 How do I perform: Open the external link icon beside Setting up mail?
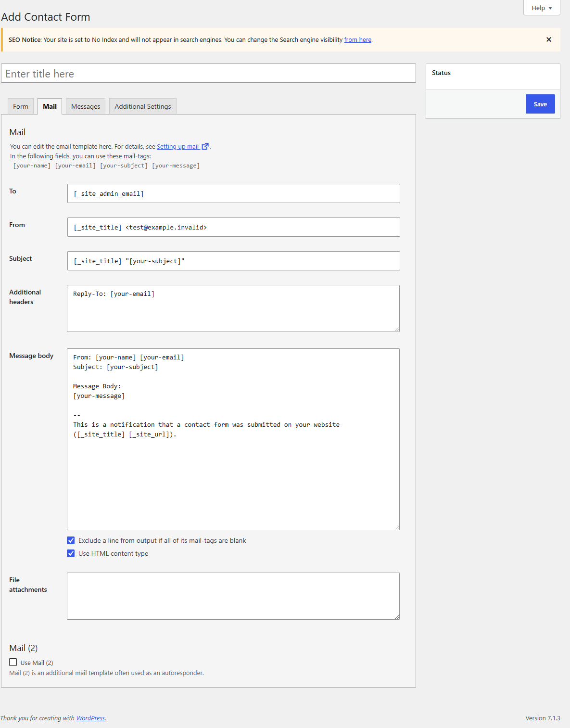[x=205, y=146]
